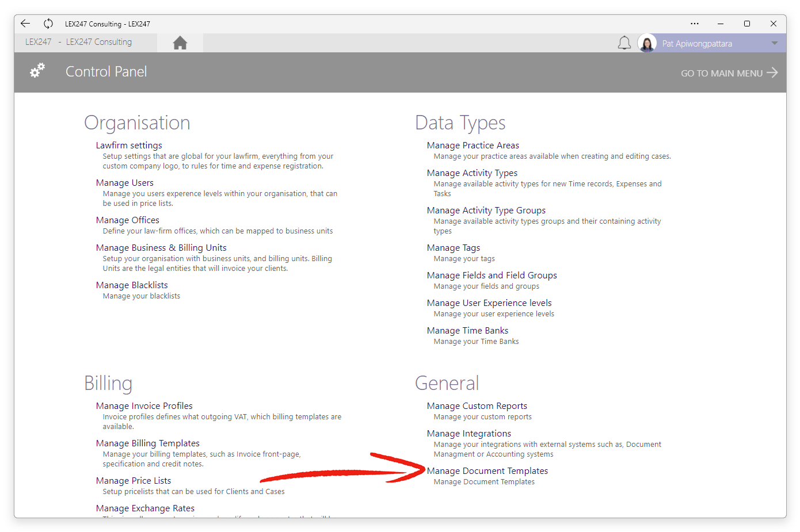
Task: Open Manage Custom Reports
Action: point(477,406)
